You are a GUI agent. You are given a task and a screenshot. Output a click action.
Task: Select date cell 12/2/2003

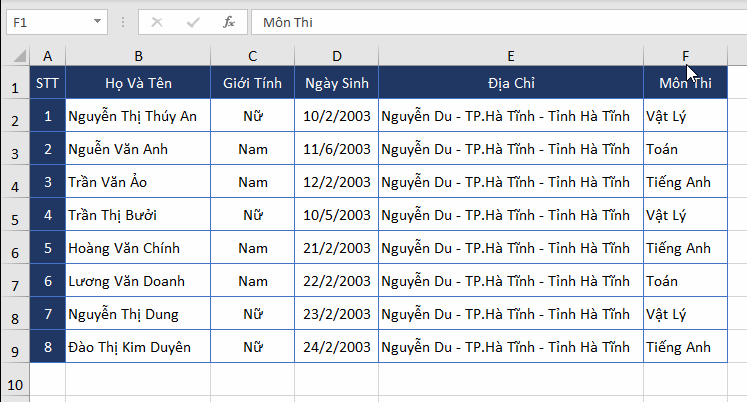337,181
